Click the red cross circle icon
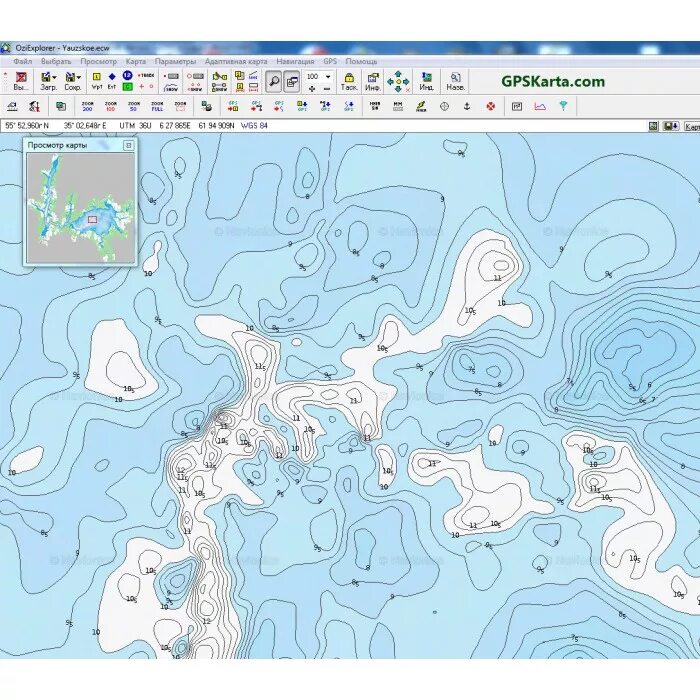Viewport: 700px width, 700px height. [491, 106]
